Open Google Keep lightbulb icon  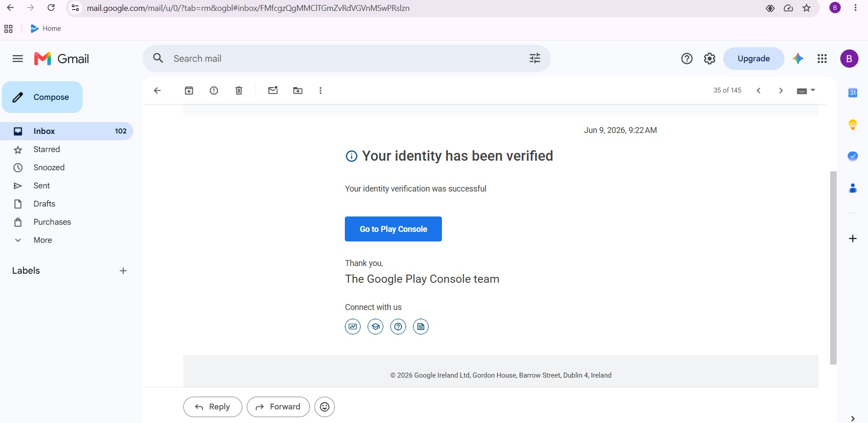point(853,124)
